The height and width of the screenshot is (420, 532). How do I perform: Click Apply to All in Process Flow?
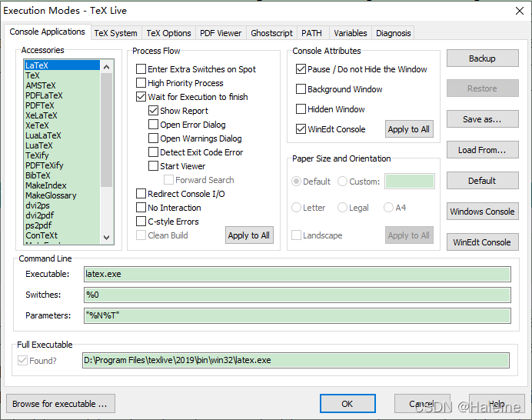coord(249,235)
